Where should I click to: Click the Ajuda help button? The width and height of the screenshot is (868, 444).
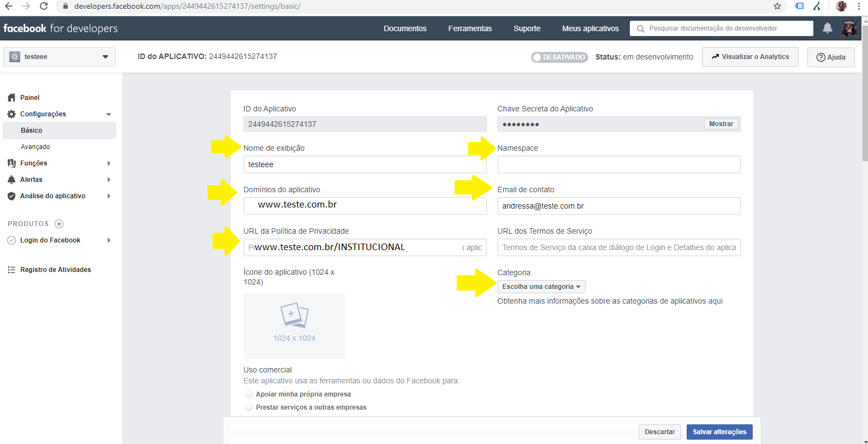[x=831, y=57]
